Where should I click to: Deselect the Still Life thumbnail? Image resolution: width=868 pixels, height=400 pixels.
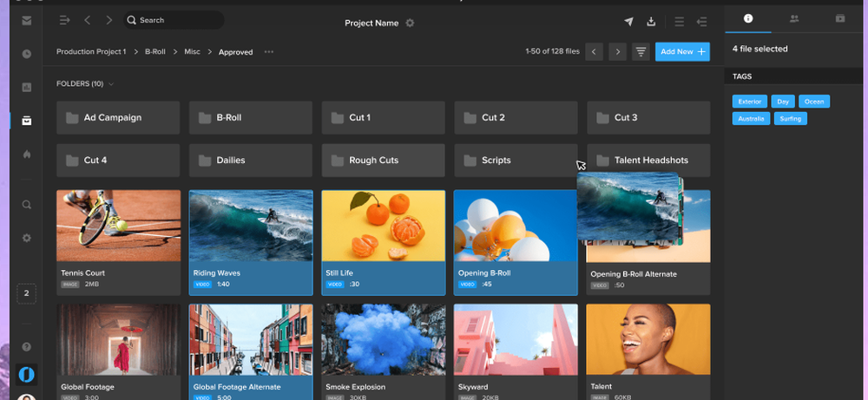click(x=383, y=226)
